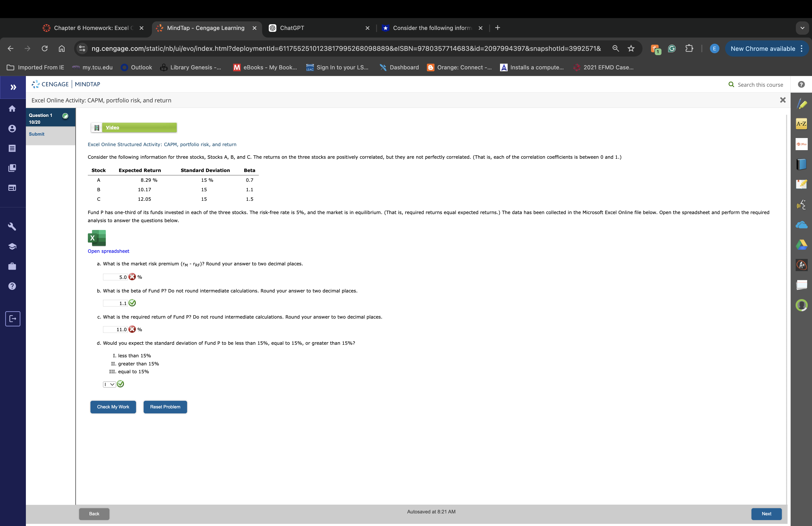
Task: Open the Home icon in the left sidebar
Action: [x=12, y=109]
